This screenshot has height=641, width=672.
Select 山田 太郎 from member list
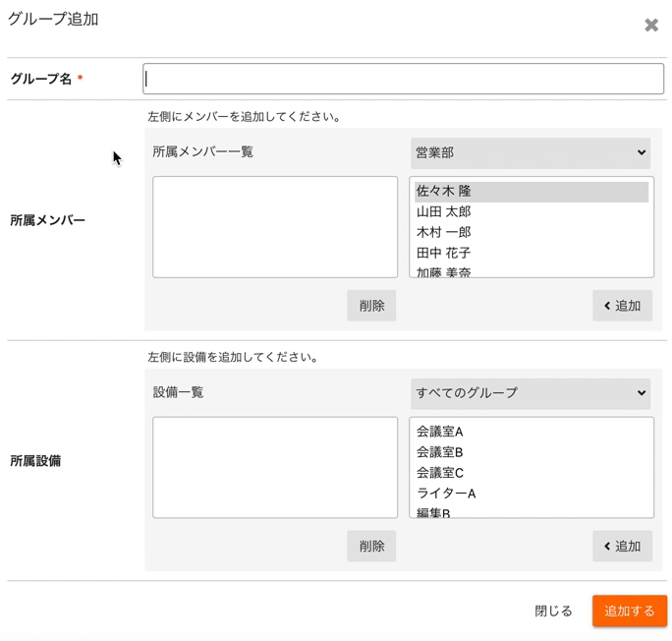(x=444, y=212)
